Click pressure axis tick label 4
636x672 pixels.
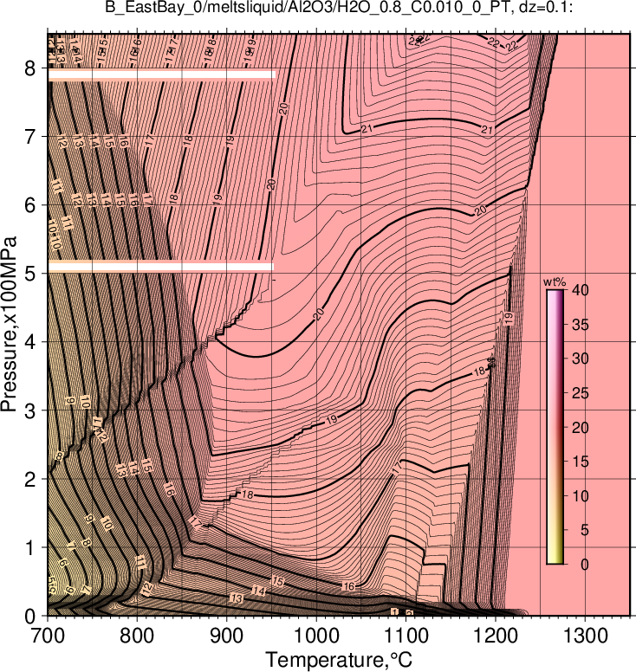[30, 342]
